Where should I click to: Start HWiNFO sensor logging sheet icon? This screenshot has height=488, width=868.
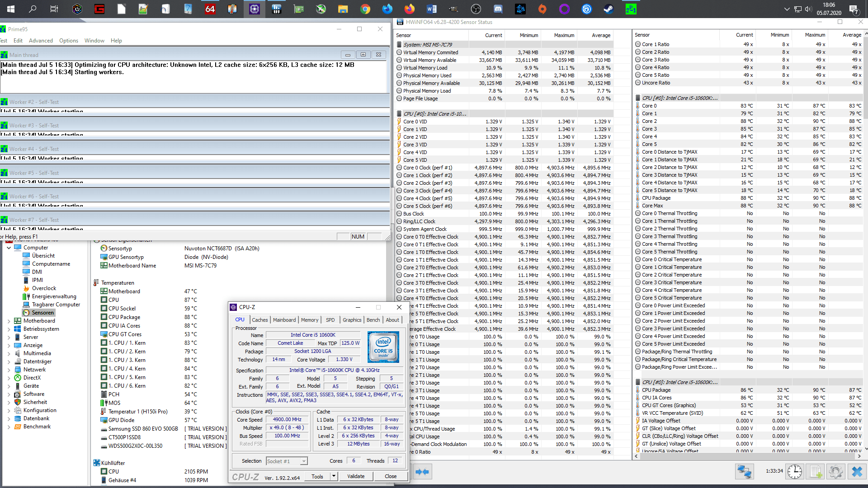816,472
